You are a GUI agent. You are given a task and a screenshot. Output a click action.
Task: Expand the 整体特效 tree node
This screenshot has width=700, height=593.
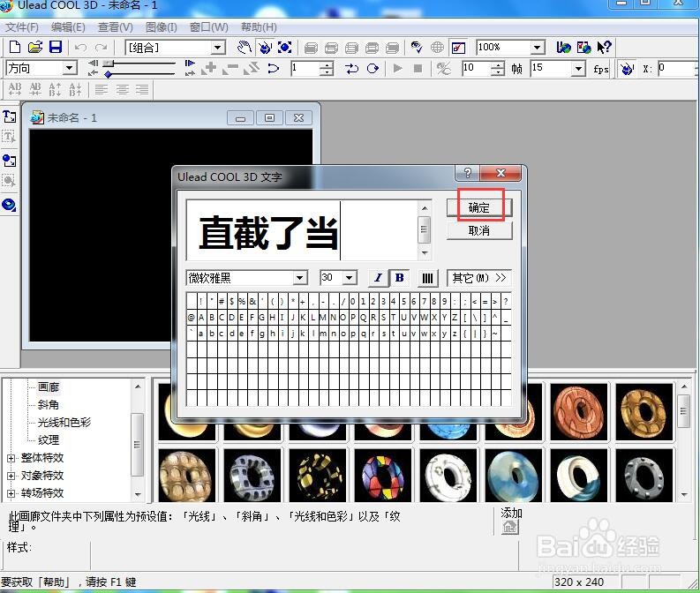tap(11, 458)
